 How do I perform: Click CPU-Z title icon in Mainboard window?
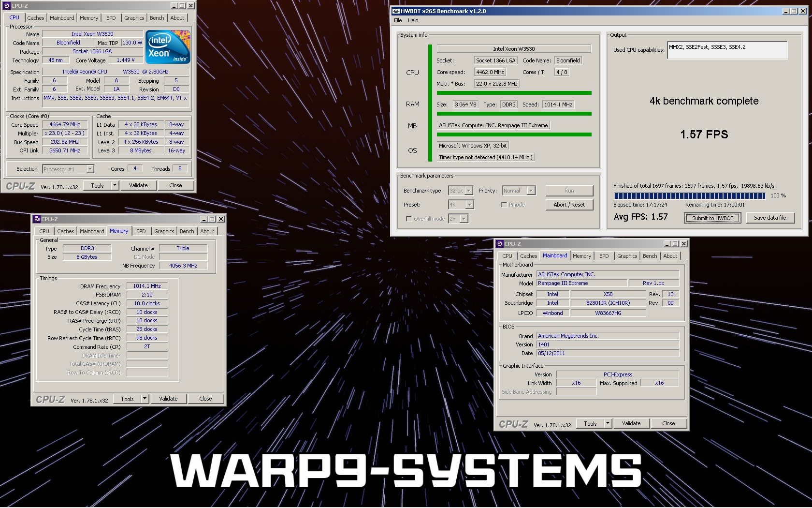tap(500, 244)
